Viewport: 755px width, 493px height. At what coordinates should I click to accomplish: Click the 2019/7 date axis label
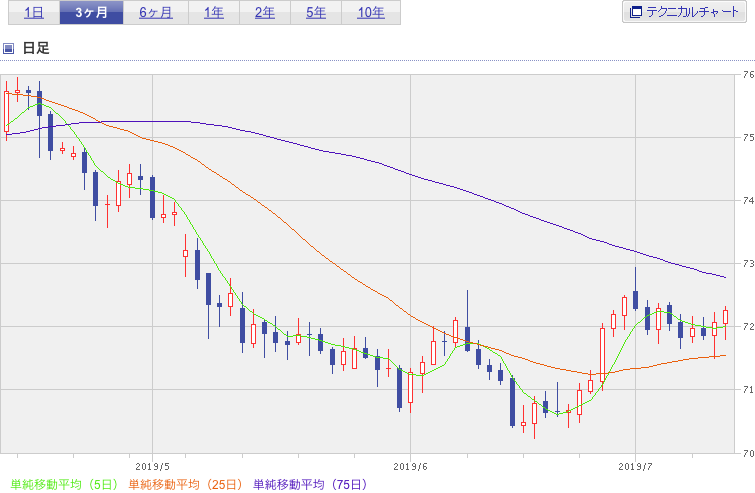635,467
